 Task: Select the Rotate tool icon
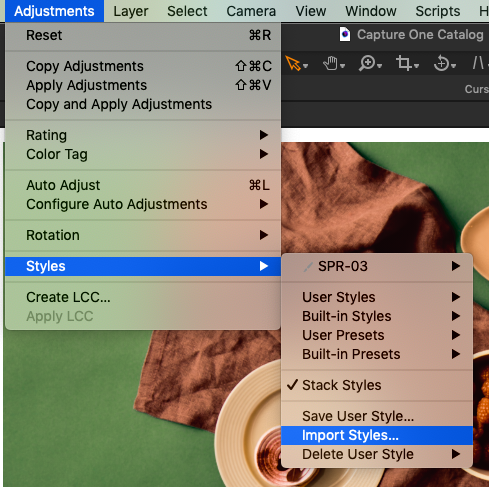tap(441, 63)
